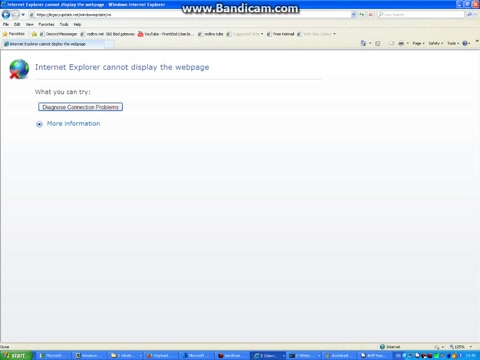The width and height of the screenshot is (480, 360).
Task: Open the command bar Tools dropdown
Action: 453,43
